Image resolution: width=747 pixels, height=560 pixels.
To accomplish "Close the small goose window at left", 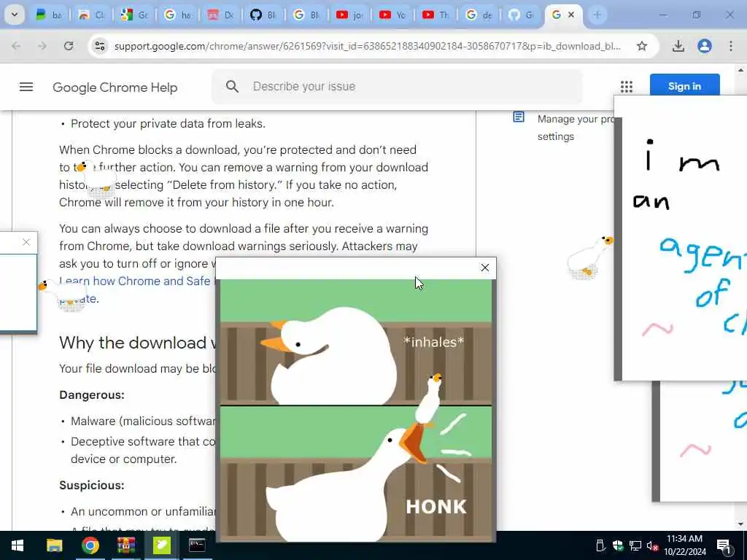I will (x=26, y=242).
